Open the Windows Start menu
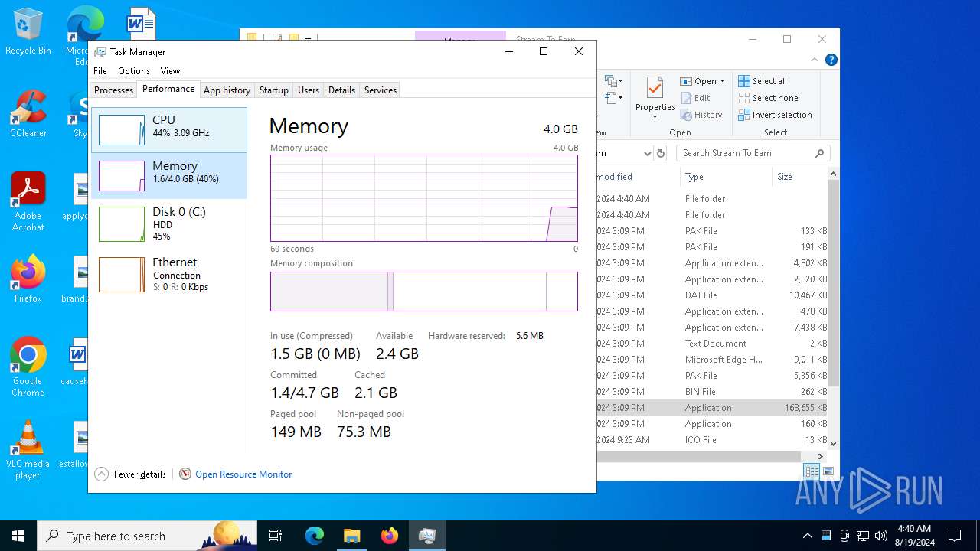Screen dimensions: 980x551 pyautogui.click(x=18, y=536)
